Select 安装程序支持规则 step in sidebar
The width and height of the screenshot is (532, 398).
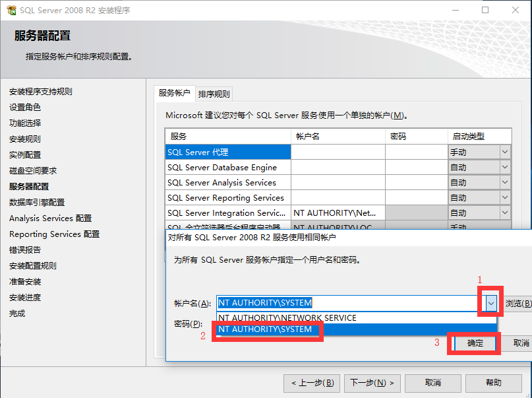pos(41,92)
